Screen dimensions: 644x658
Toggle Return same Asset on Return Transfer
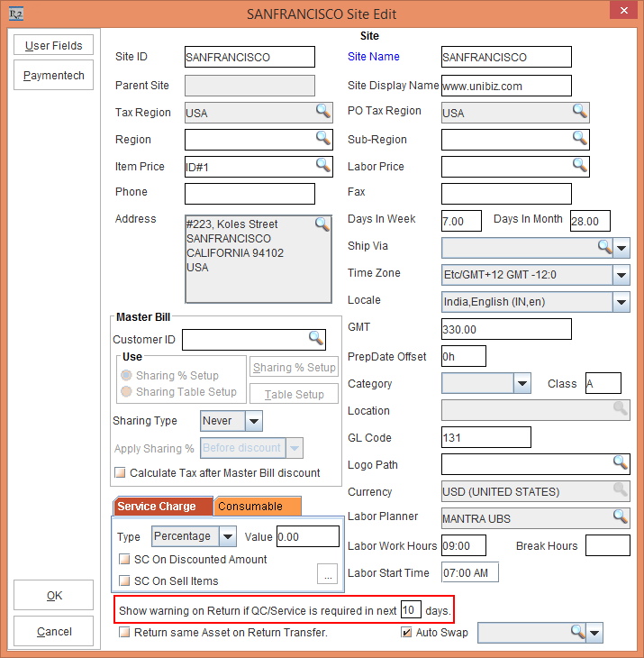coord(125,633)
